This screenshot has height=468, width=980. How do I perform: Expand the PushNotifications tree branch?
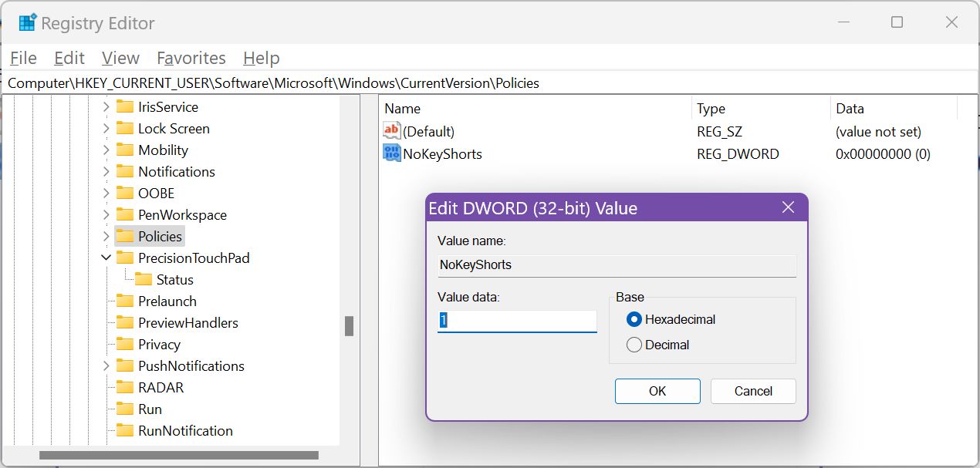pos(106,365)
